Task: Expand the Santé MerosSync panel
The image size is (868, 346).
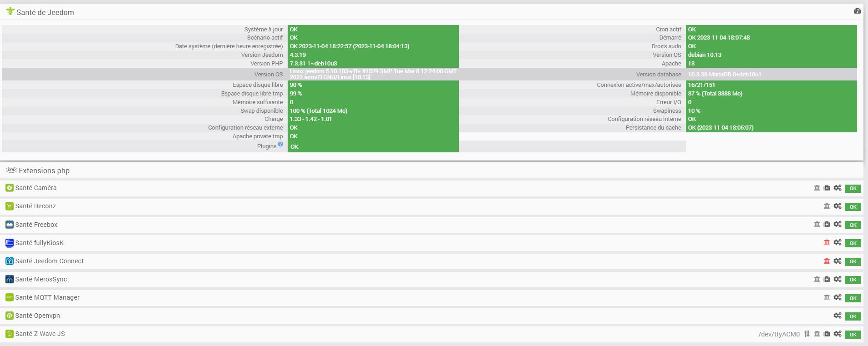Action: pyautogui.click(x=41, y=279)
